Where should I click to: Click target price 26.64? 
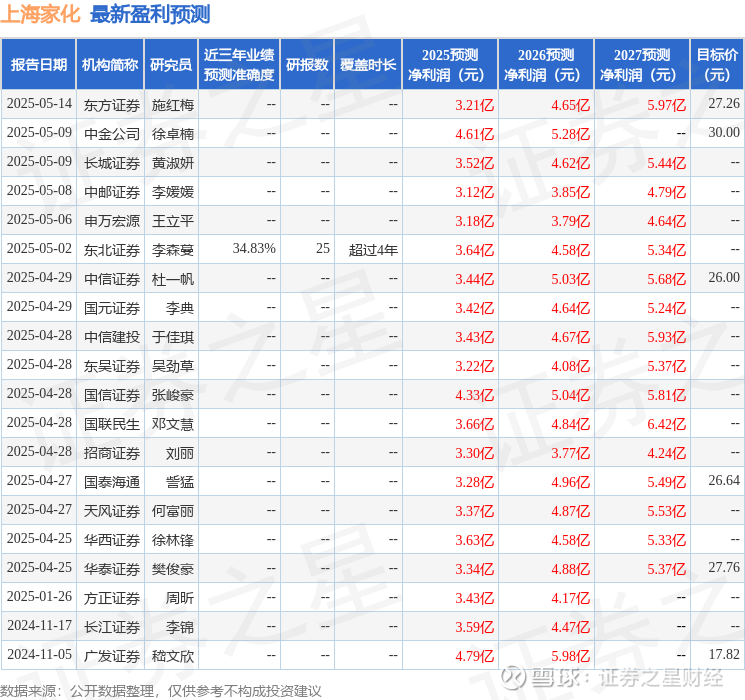(x=724, y=480)
